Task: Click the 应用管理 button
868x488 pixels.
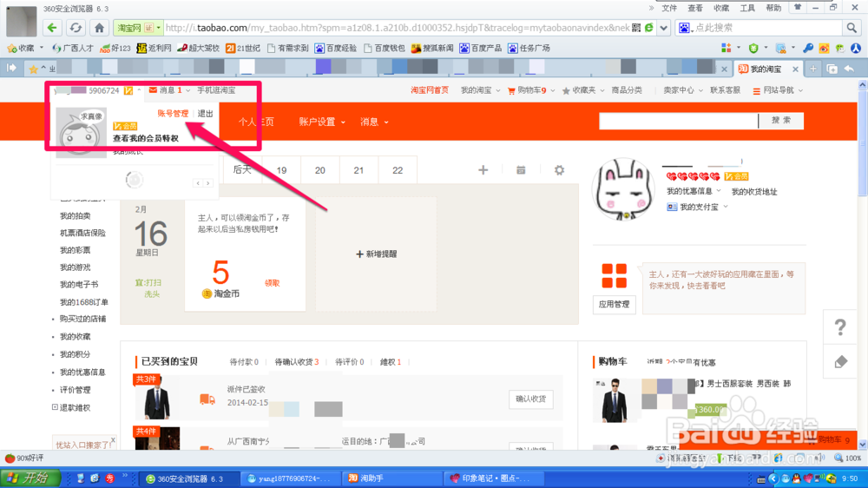Action: click(x=614, y=304)
